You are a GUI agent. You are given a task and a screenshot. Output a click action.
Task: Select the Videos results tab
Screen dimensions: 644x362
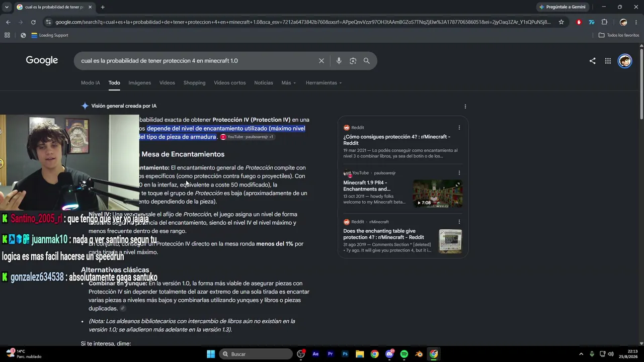tap(167, 83)
